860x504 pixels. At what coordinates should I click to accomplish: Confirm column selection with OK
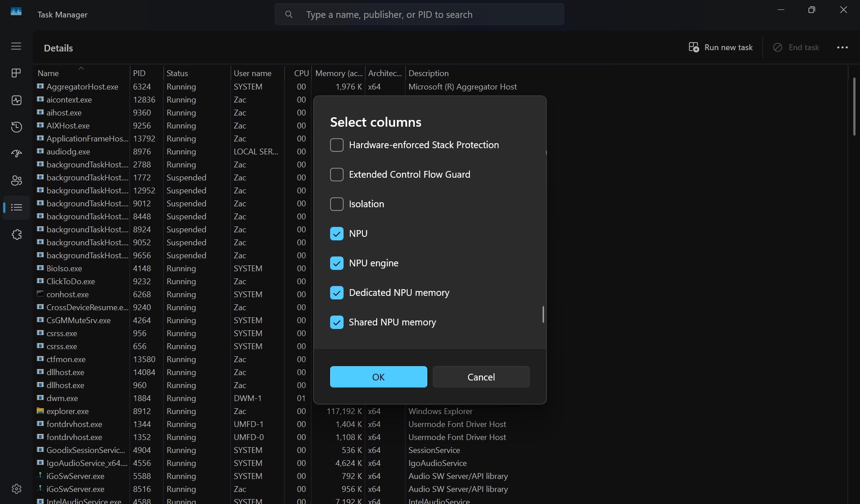pyautogui.click(x=378, y=377)
